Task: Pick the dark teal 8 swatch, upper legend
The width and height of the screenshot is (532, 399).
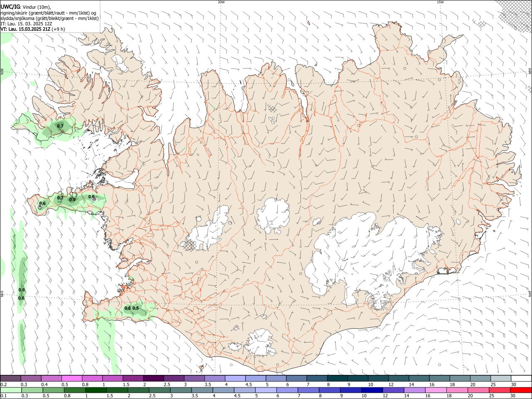Action: pos(337,378)
